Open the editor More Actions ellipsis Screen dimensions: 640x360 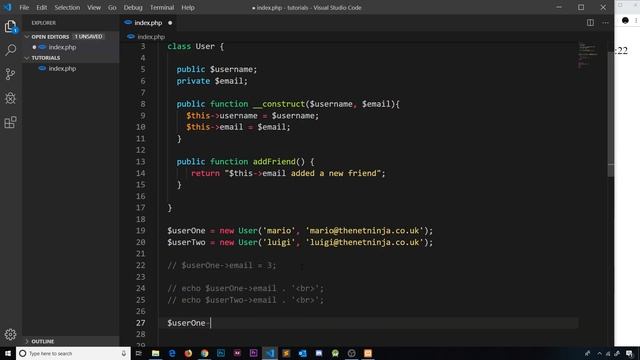(605, 23)
